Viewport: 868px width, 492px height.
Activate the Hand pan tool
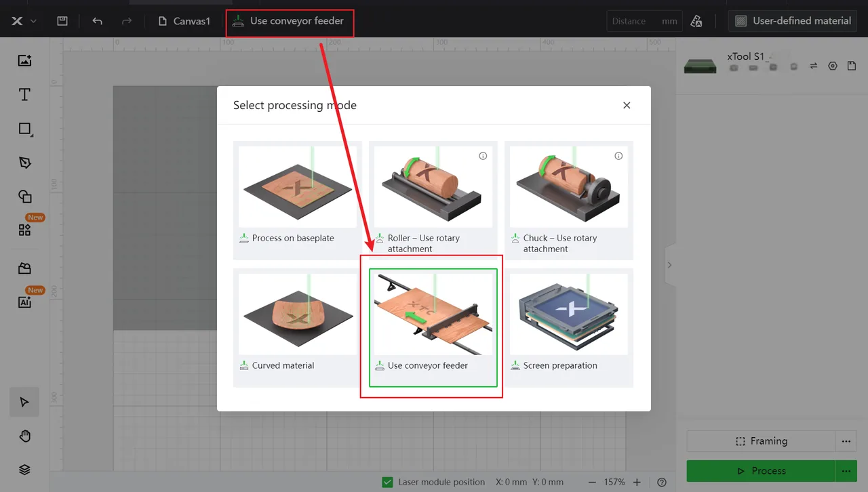24,436
